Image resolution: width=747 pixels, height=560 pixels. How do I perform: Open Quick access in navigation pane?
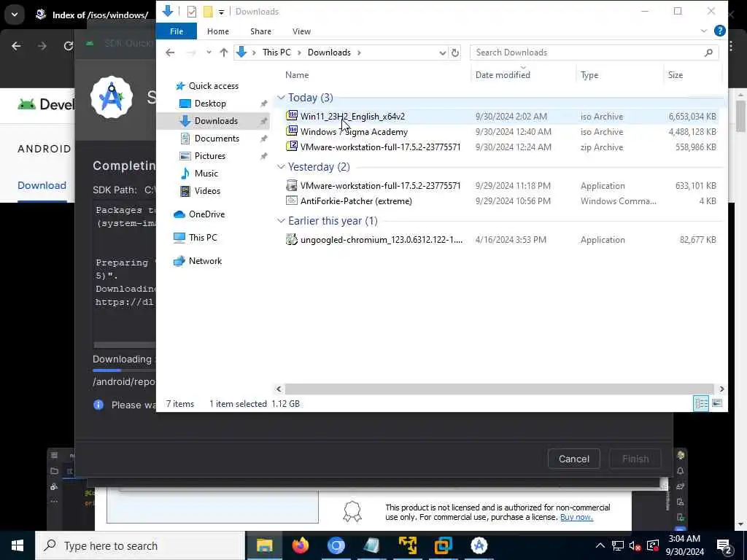(x=214, y=86)
